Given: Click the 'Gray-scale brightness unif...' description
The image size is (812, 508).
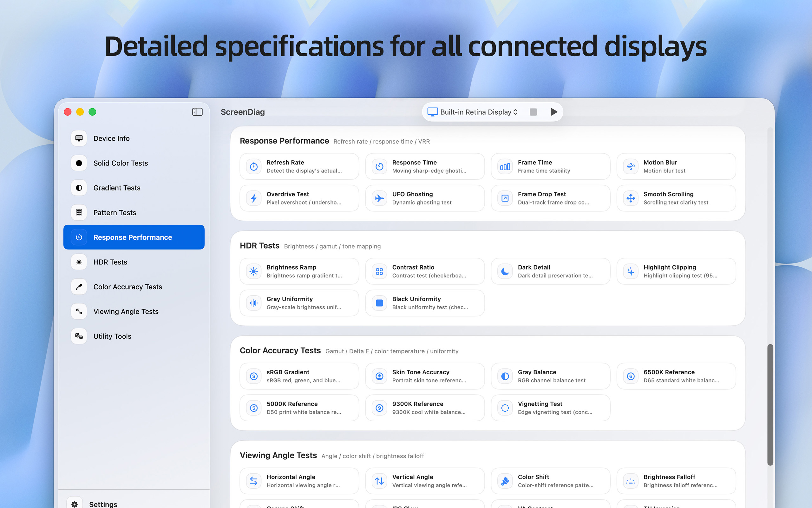Looking at the screenshot, I should [304, 307].
